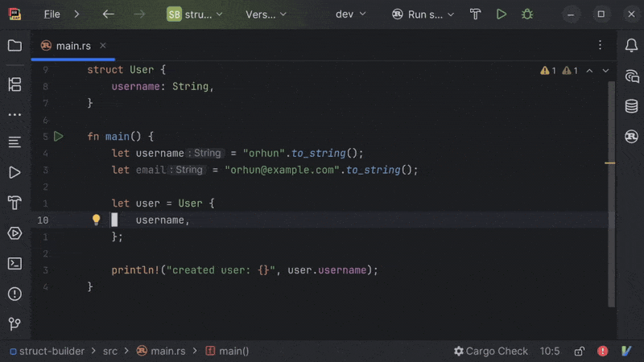Go to next highlighted problem arrow
Image resolution: width=644 pixels, height=362 pixels.
point(605,71)
